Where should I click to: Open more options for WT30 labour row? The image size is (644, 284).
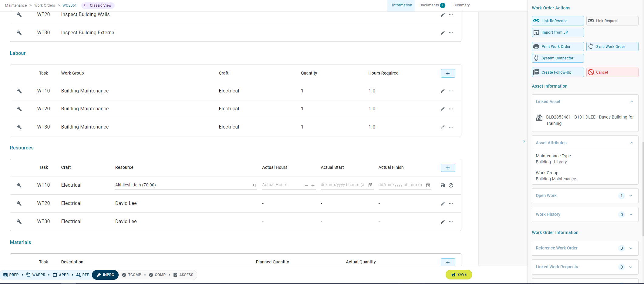[451, 127]
